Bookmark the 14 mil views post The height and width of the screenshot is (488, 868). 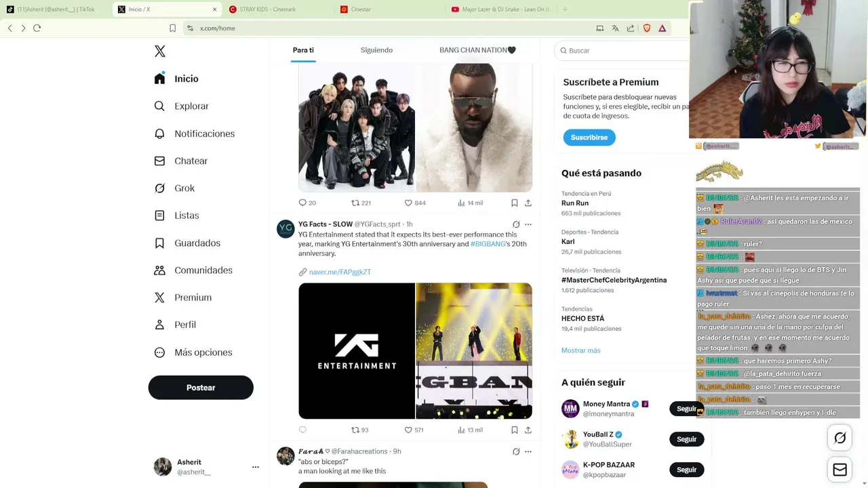coord(515,203)
